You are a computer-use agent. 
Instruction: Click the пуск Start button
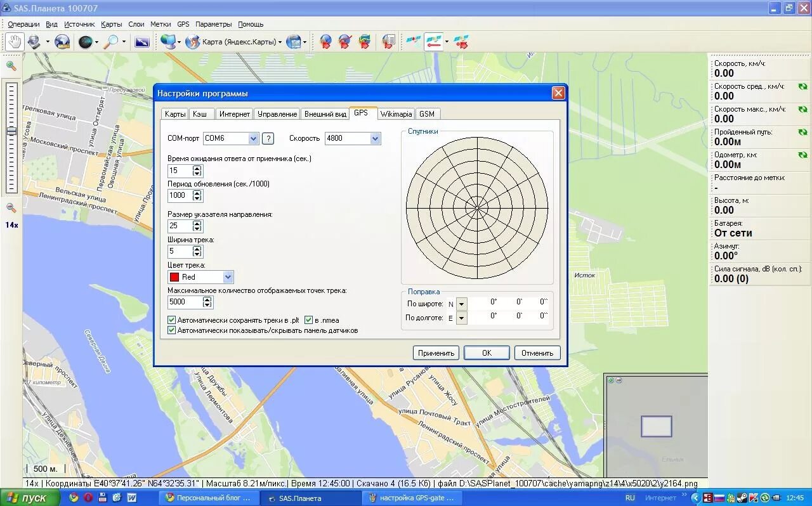tap(30, 498)
